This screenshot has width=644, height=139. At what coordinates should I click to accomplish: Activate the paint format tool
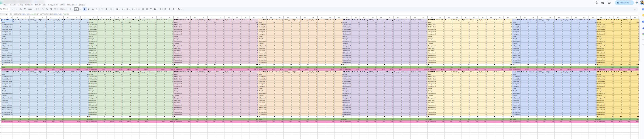(25, 9)
